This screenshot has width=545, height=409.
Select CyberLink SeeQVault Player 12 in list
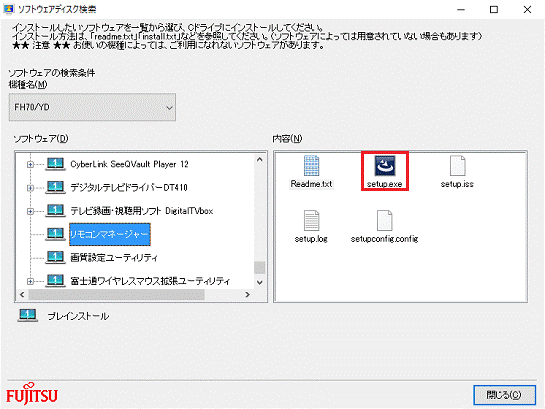point(129,164)
